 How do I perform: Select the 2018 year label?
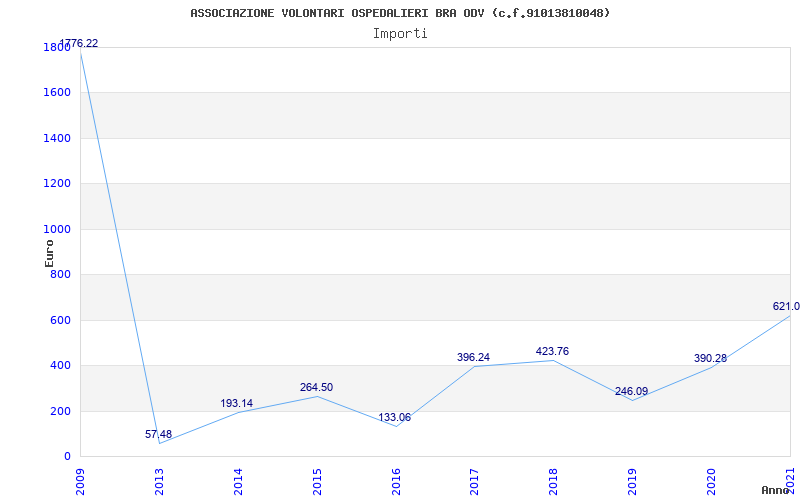[x=553, y=482]
